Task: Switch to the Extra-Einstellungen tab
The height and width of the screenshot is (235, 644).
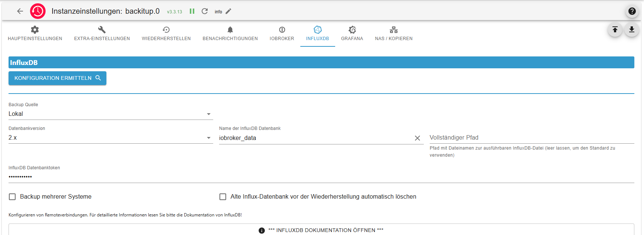Action: coord(102,33)
